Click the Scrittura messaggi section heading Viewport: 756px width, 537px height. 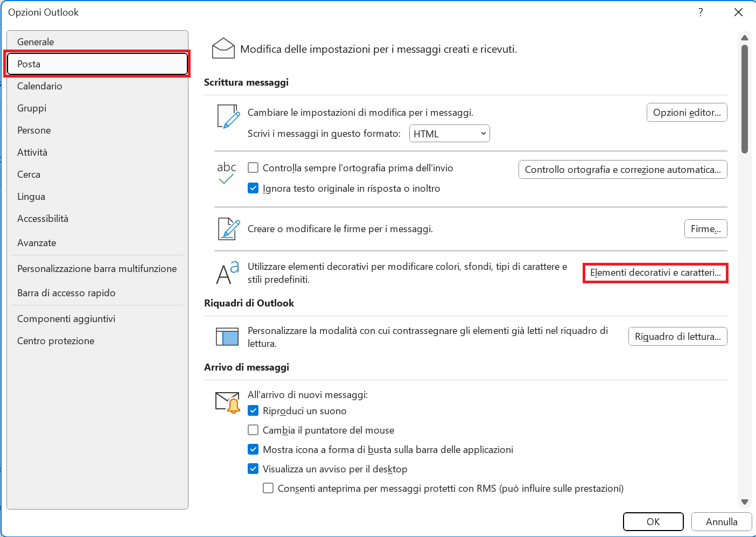pos(246,82)
